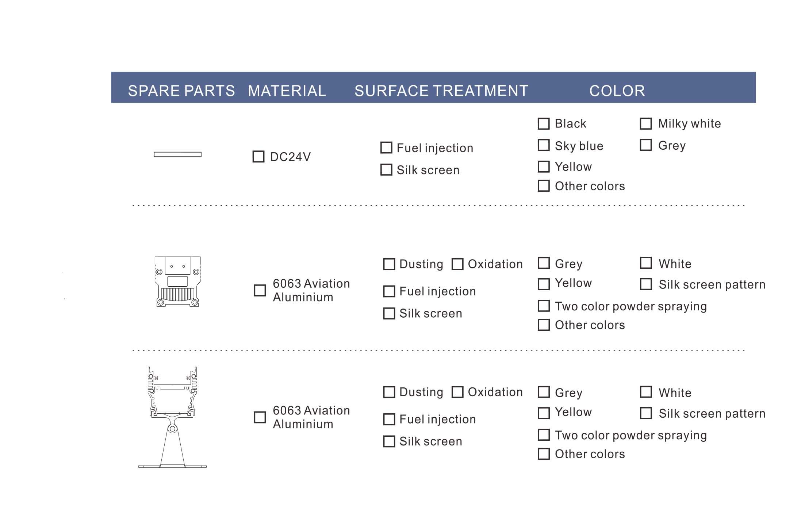Check Two color powder spraying, middle row
This screenshot has height=532, width=805.
coord(544,306)
